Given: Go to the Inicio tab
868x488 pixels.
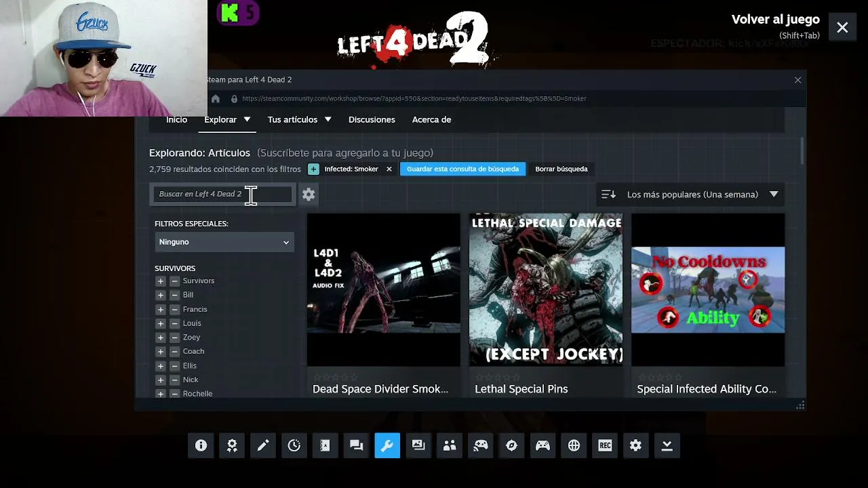Looking at the screenshot, I should tap(176, 120).
